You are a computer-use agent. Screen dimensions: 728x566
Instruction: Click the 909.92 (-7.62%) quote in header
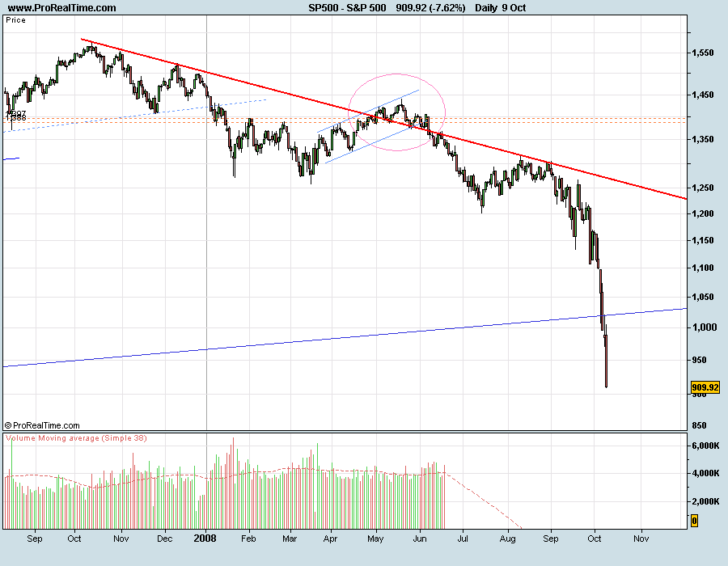point(430,8)
